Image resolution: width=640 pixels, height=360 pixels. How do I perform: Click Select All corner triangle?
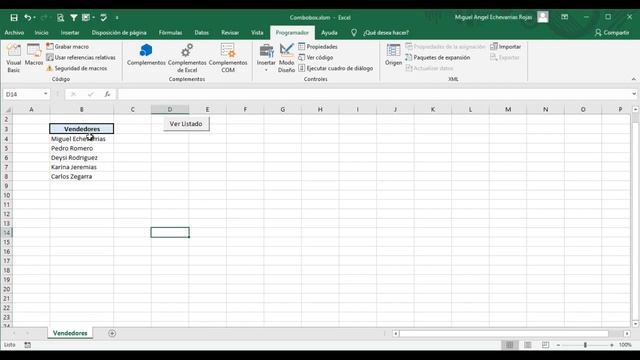tap(7, 109)
